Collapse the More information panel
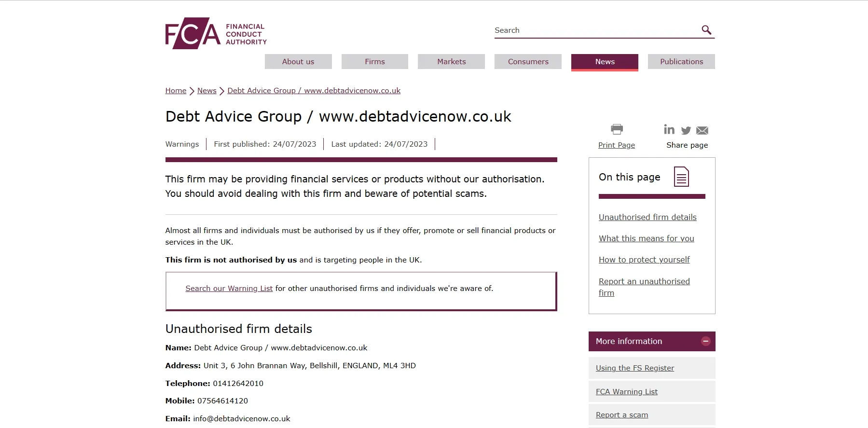868x428 pixels. (706, 341)
